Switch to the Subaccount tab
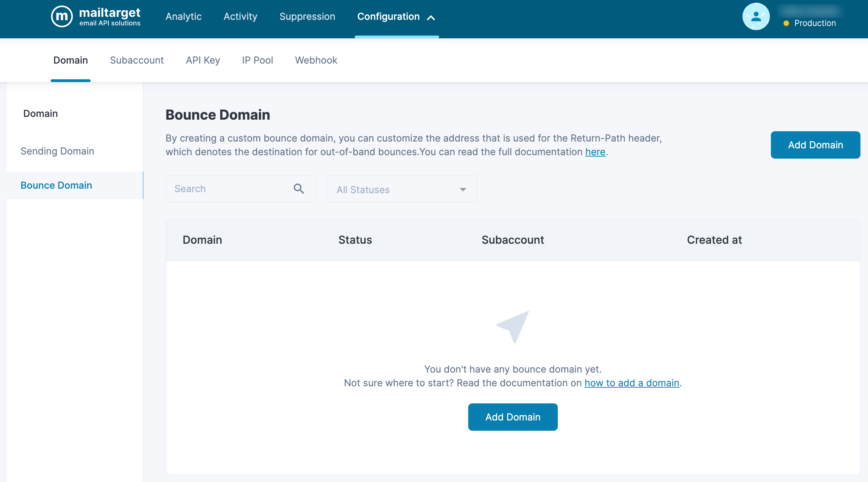 pos(137,60)
